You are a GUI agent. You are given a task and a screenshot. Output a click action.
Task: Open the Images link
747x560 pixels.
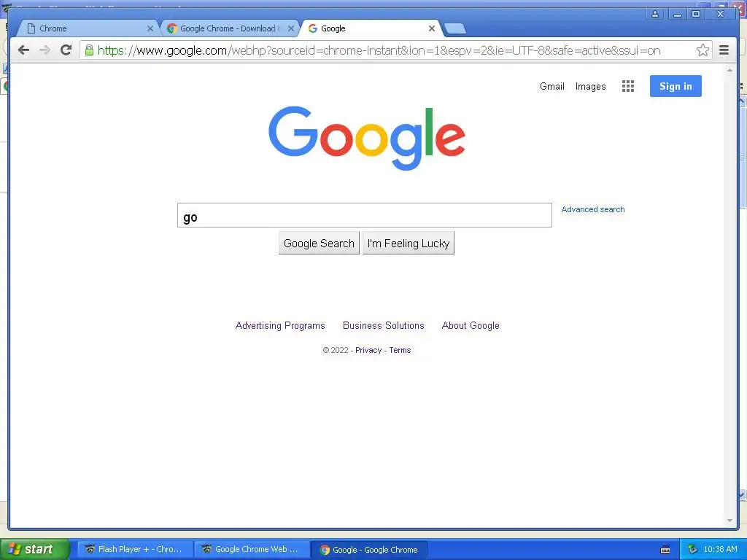point(590,86)
